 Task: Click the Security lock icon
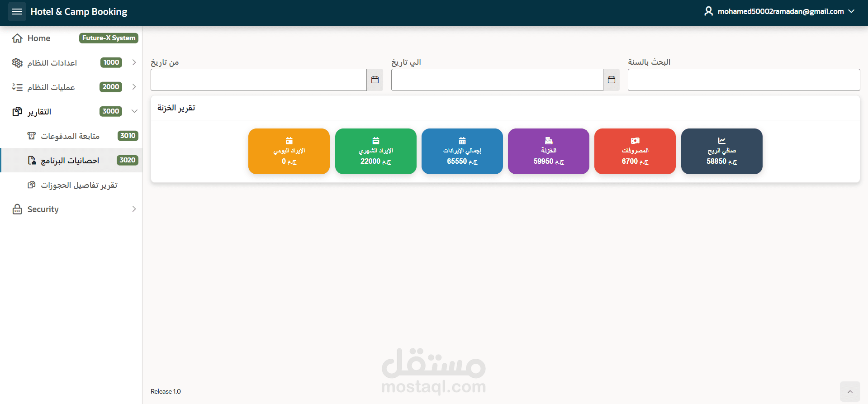[x=17, y=209]
